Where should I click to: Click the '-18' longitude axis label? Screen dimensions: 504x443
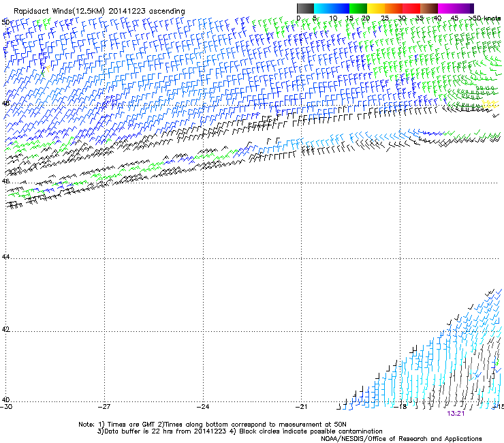click(400, 407)
